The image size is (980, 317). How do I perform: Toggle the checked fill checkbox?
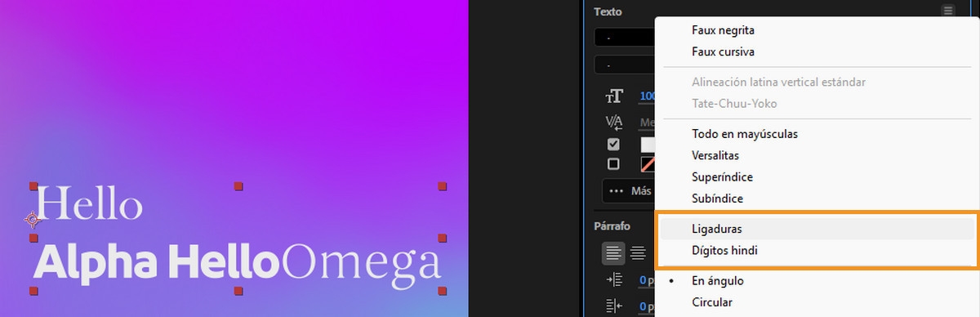pyautogui.click(x=613, y=145)
